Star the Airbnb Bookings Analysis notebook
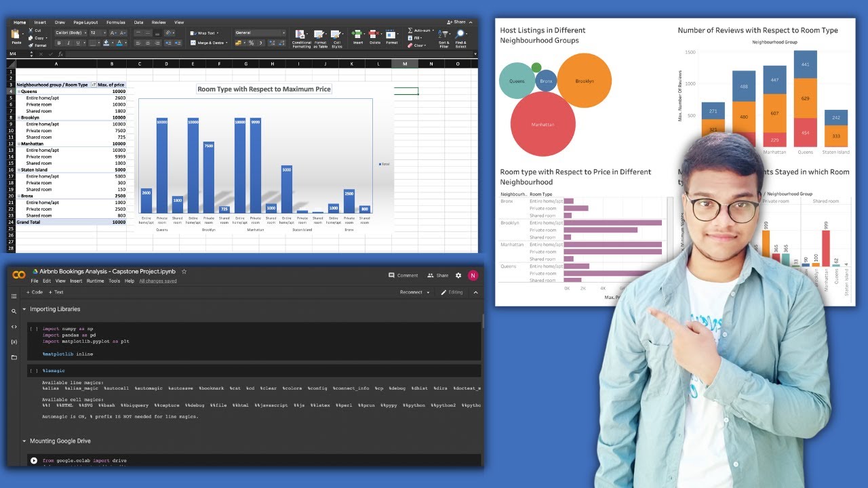 (x=184, y=272)
